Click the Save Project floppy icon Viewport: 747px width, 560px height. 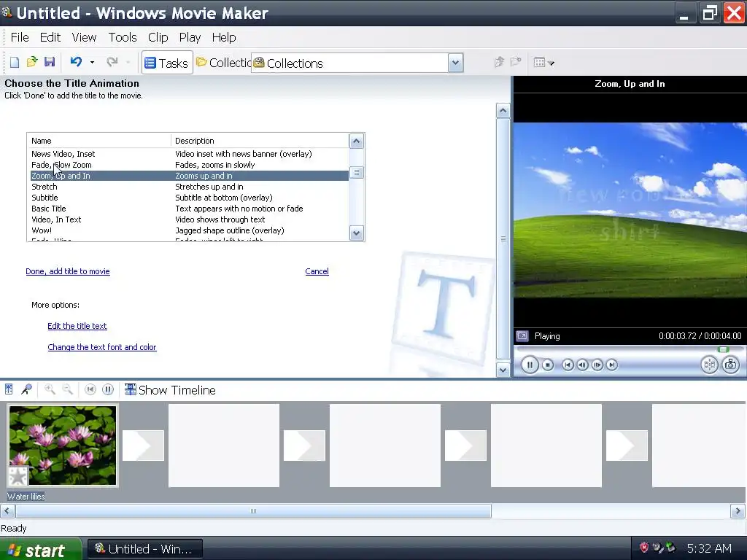coord(50,62)
